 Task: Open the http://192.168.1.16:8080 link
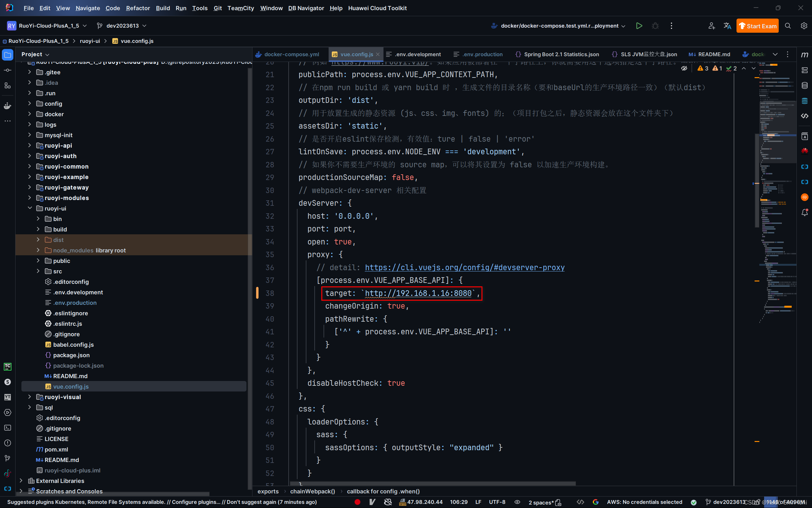418,293
